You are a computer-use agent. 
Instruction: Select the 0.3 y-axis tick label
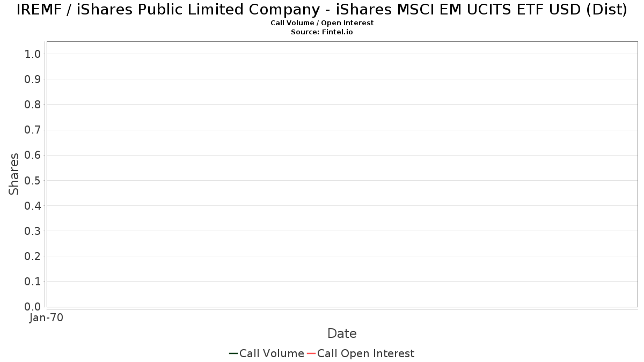[x=33, y=231]
